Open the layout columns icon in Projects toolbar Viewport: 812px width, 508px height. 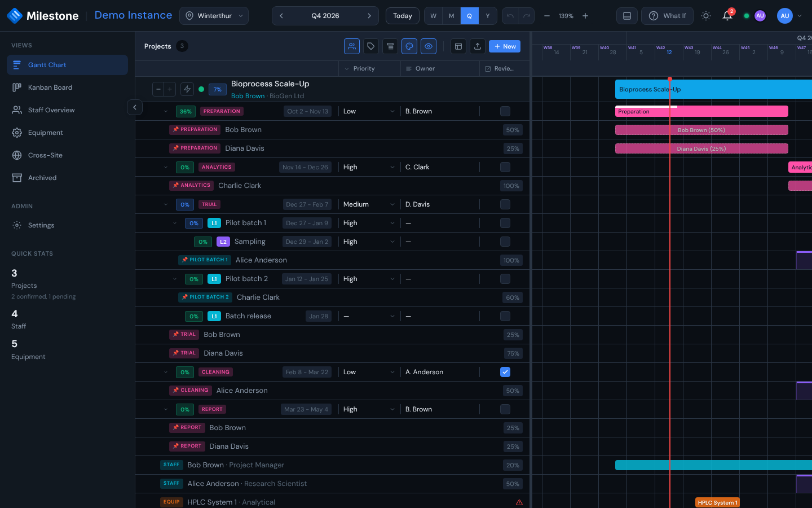tap(458, 46)
